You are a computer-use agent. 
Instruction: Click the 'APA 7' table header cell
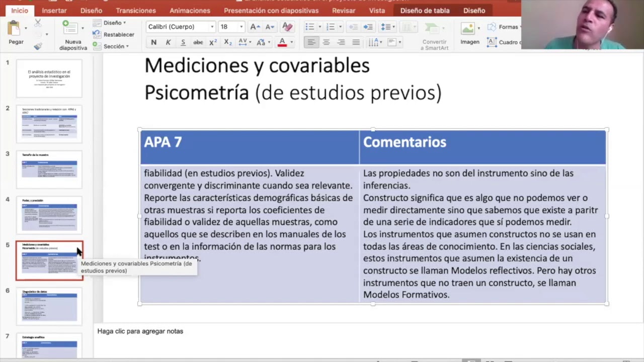(250, 147)
